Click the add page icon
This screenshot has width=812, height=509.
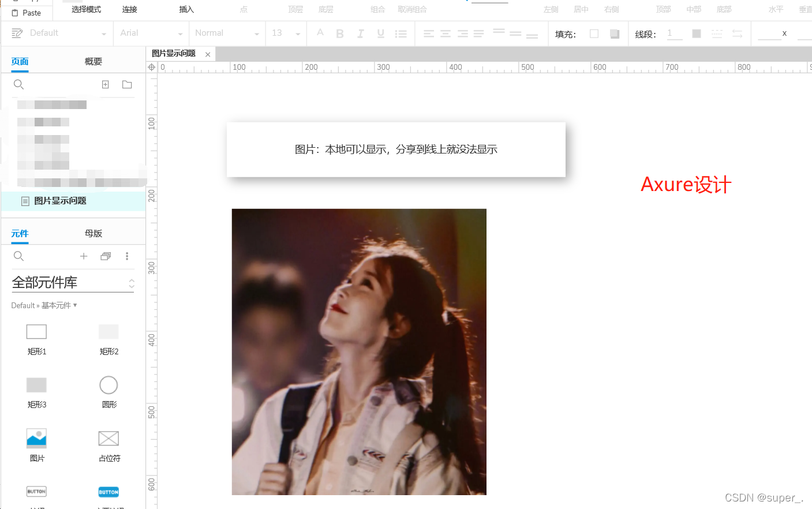tap(105, 84)
